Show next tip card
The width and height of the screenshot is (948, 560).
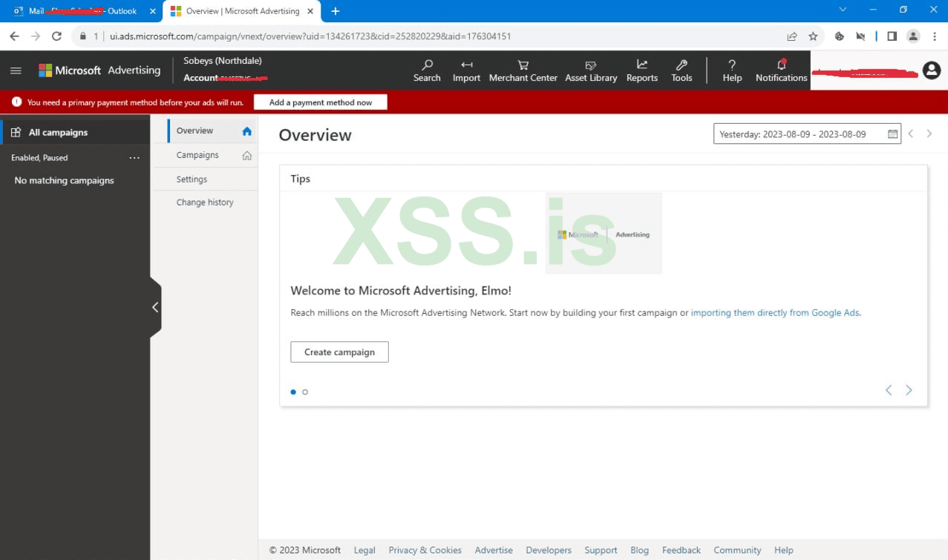click(909, 390)
